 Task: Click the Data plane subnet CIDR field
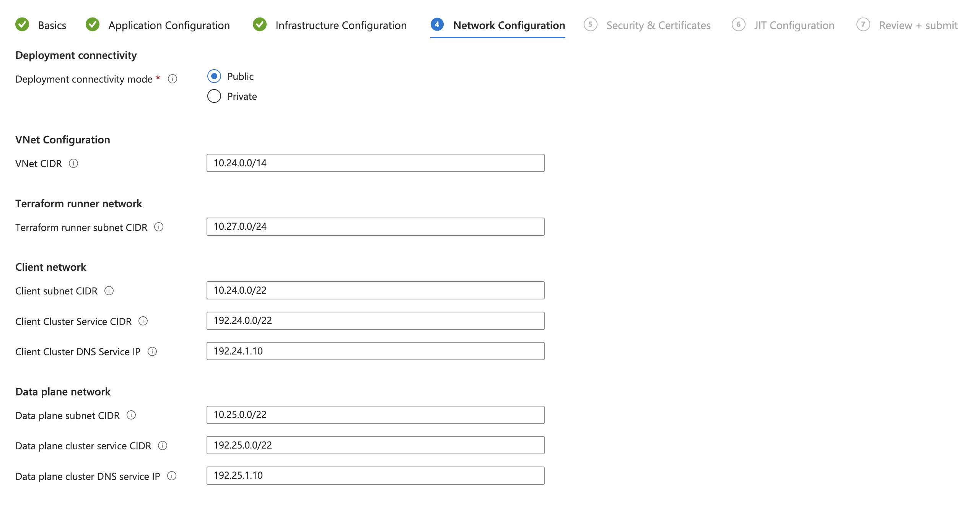tap(375, 415)
